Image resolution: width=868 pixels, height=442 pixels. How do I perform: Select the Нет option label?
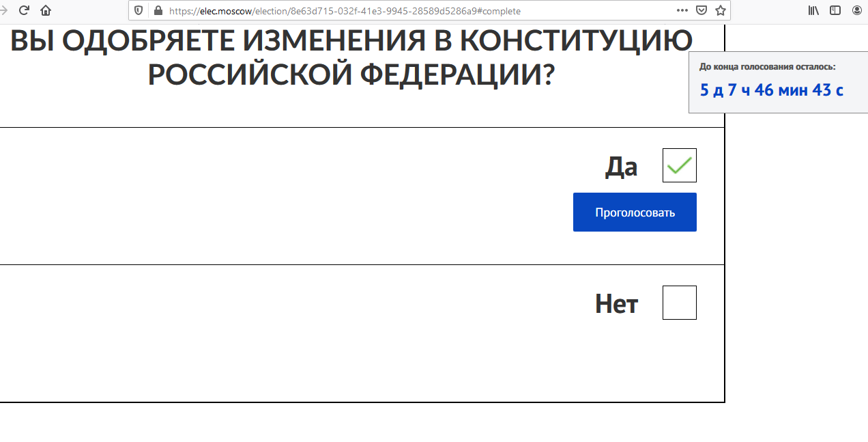[x=616, y=303]
